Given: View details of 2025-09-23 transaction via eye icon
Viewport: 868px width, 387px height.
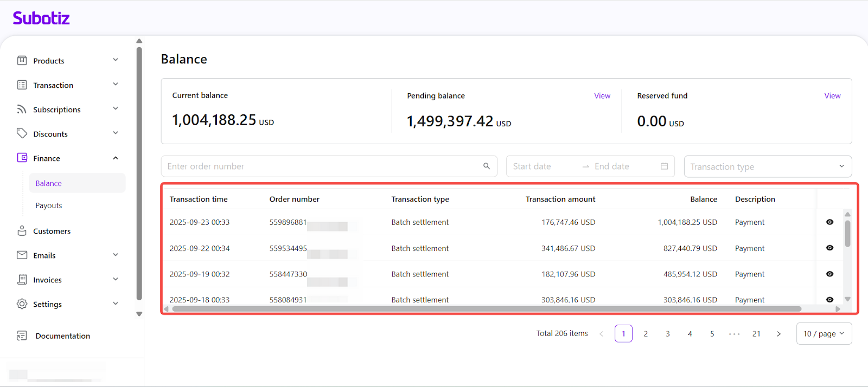Looking at the screenshot, I should 829,222.
